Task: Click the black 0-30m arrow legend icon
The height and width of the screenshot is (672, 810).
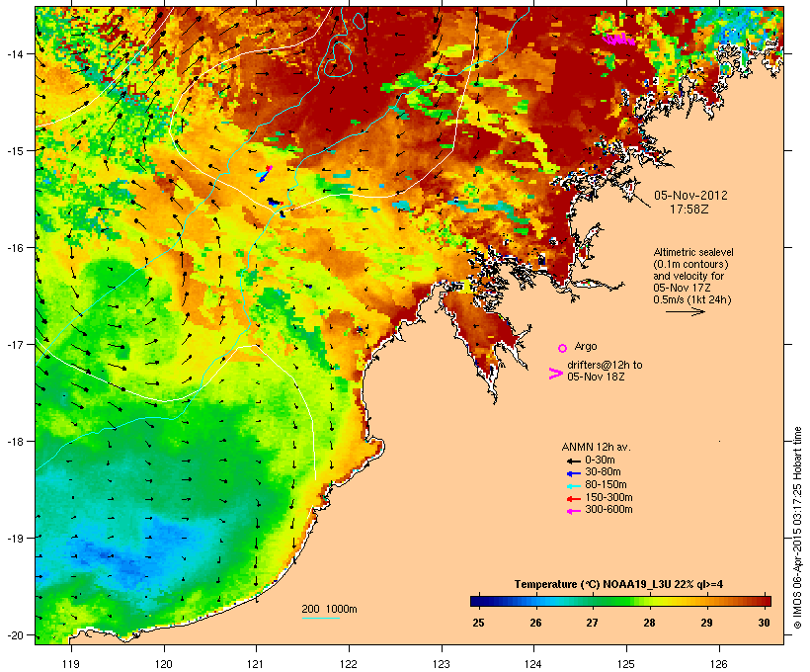Action: click(x=573, y=461)
